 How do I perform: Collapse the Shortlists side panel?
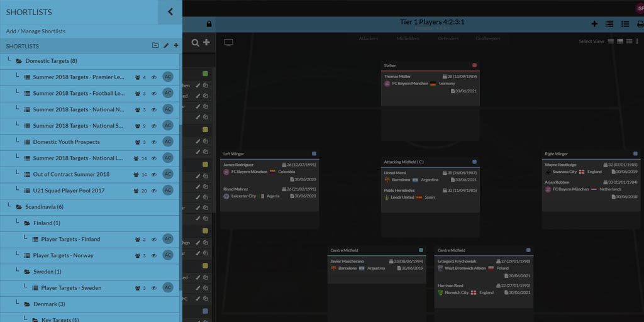click(170, 12)
